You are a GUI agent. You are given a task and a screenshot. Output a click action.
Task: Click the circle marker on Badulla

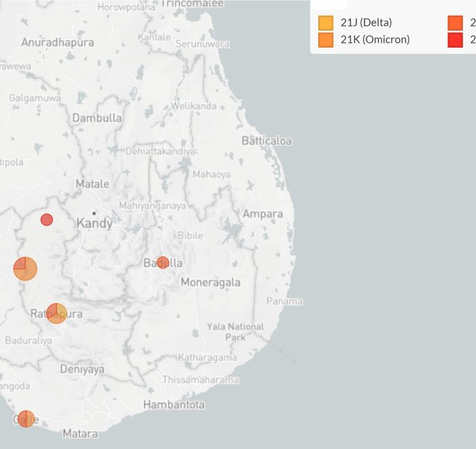coord(163,262)
